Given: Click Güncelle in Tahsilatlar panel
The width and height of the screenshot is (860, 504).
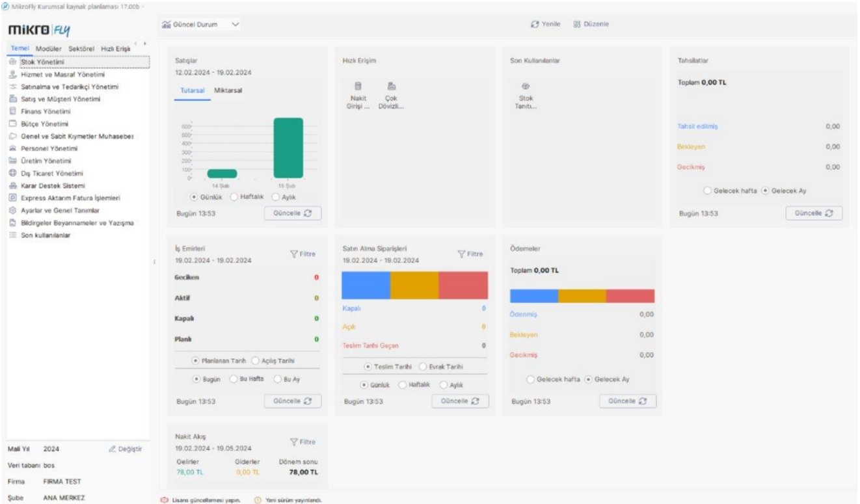Looking at the screenshot, I should pyautogui.click(x=814, y=213).
